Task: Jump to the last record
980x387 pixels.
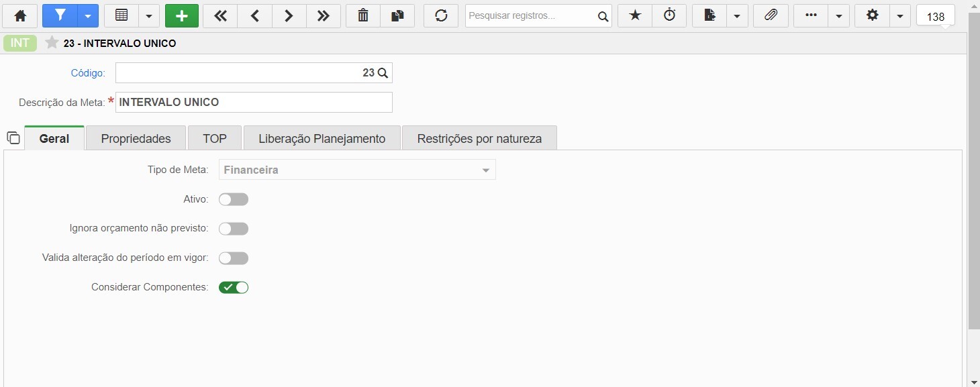Action: [324, 15]
